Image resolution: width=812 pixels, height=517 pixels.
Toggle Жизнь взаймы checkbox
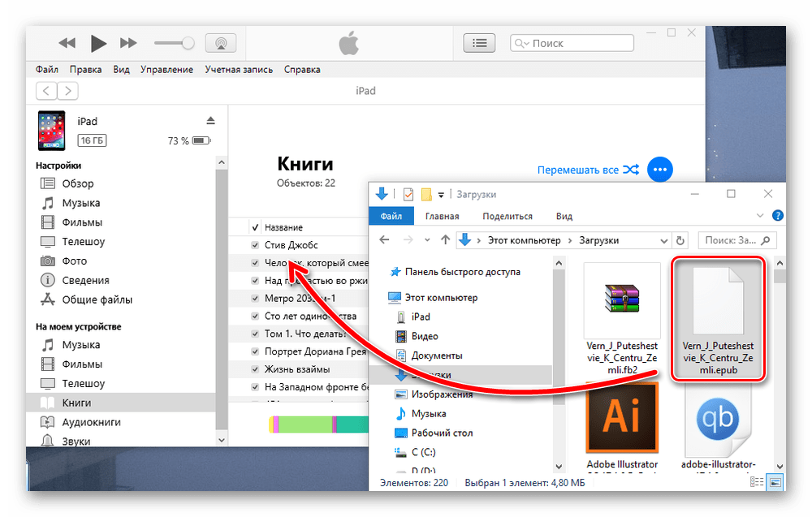tap(255, 369)
